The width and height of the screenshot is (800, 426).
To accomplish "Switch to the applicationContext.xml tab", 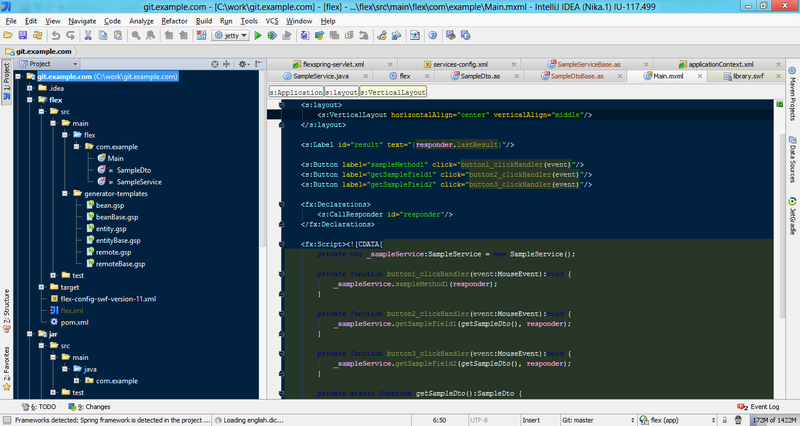I will pyautogui.click(x=720, y=64).
